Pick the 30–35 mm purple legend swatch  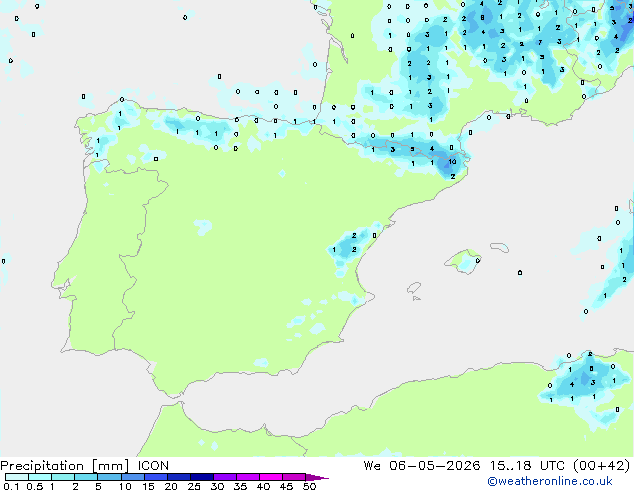click(x=225, y=477)
